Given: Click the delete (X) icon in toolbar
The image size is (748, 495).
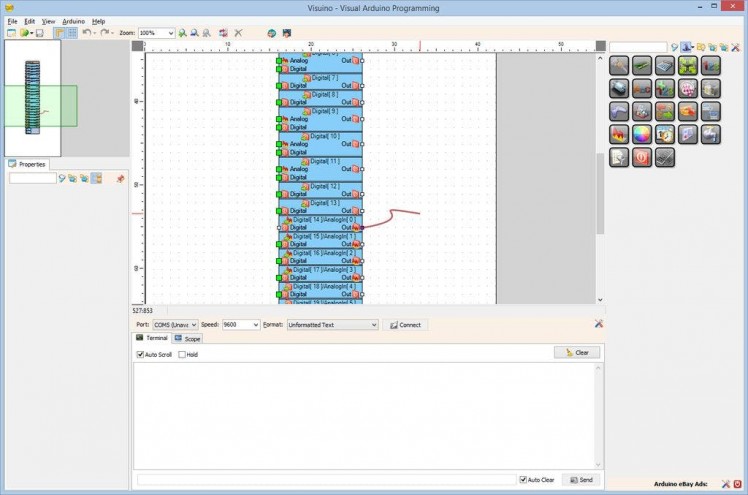Looking at the screenshot, I should coord(238,33).
